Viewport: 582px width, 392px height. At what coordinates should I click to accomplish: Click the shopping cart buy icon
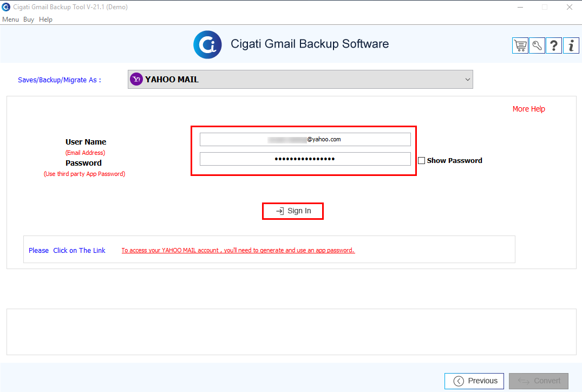pos(520,45)
